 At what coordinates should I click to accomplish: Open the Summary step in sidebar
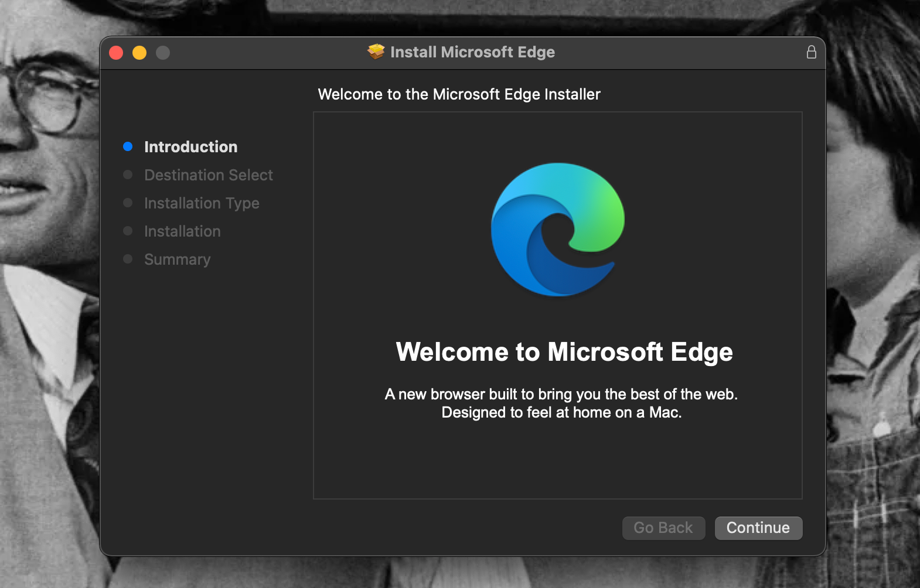(x=177, y=259)
